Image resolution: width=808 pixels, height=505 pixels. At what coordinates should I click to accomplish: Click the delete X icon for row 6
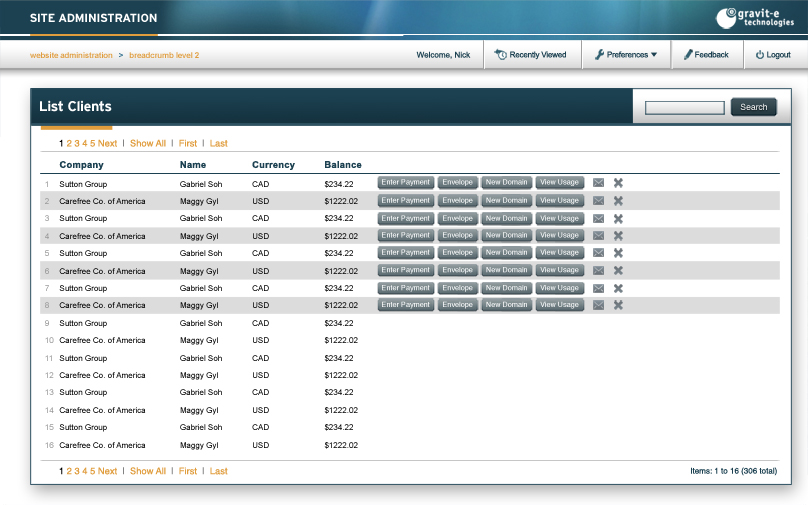pos(618,270)
